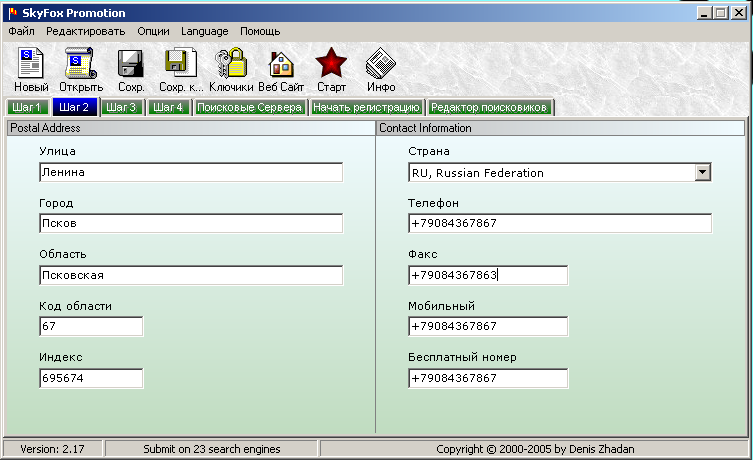
Task: Click the Contact Information section header
Action: click(560, 128)
